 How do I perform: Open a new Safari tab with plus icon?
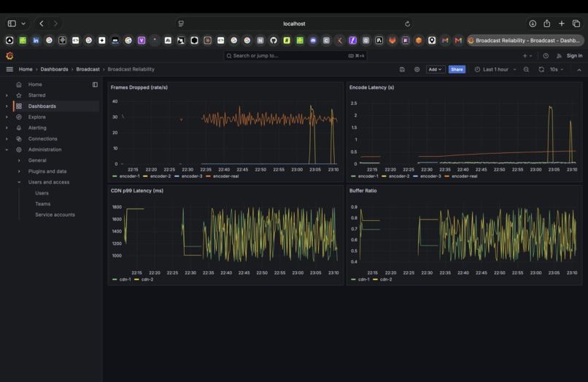(x=562, y=23)
